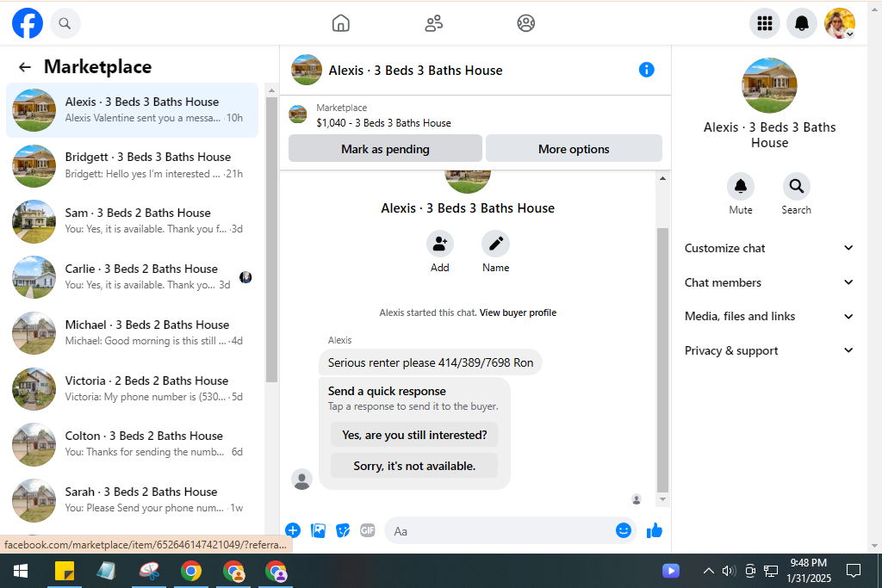Image resolution: width=882 pixels, height=588 pixels.
Task: Open the emoji picker smiley
Action: [x=624, y=530]
